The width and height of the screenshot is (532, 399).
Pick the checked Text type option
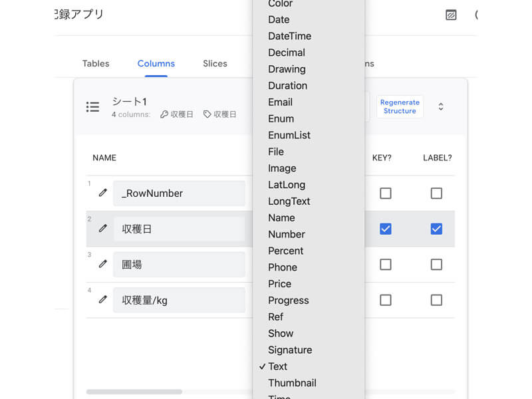[277, 366]
